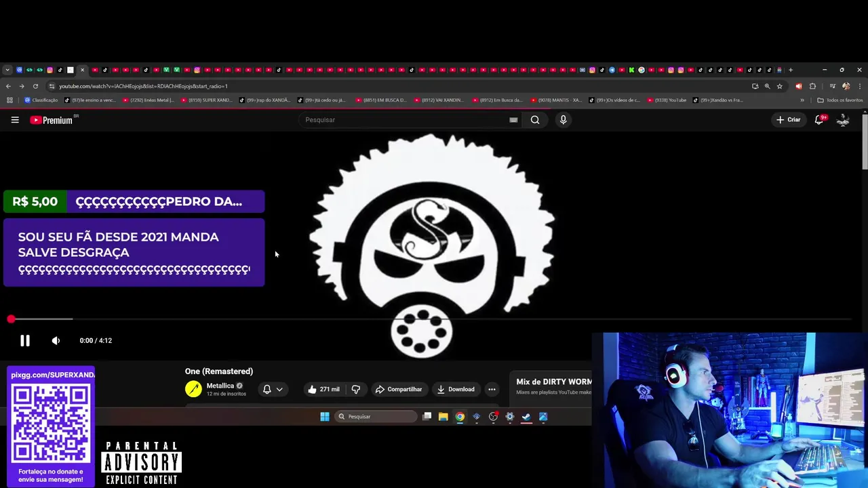This screenshot has height=488, width=868.
Task: Switch to the first Instagram tab
Action: (x=50, y=70)
